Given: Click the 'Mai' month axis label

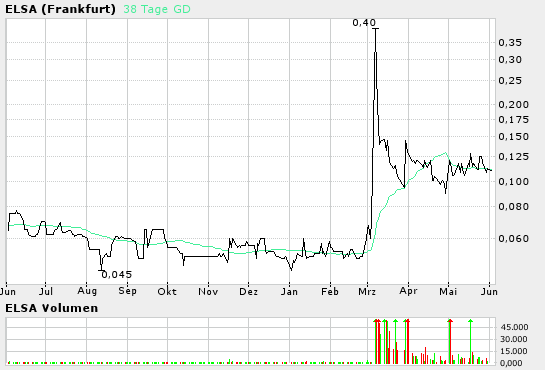Looking at the screenshot, I should click(x=448, y=291).
